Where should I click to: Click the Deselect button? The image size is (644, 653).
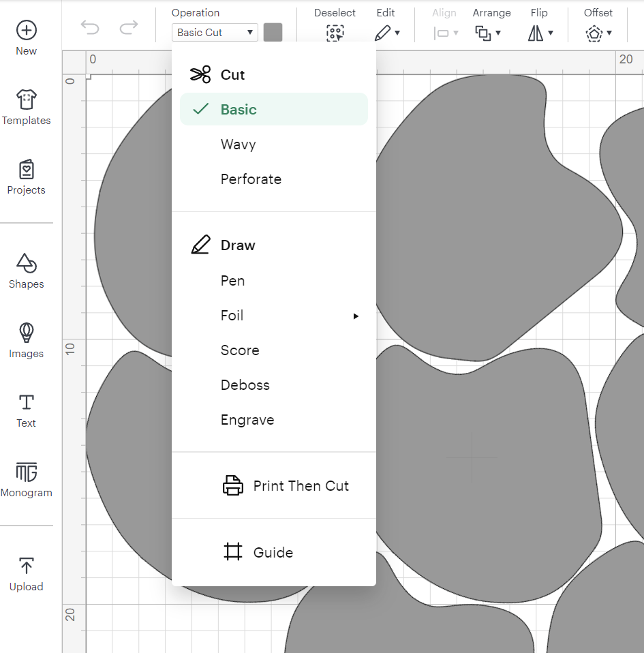(335, 33)
